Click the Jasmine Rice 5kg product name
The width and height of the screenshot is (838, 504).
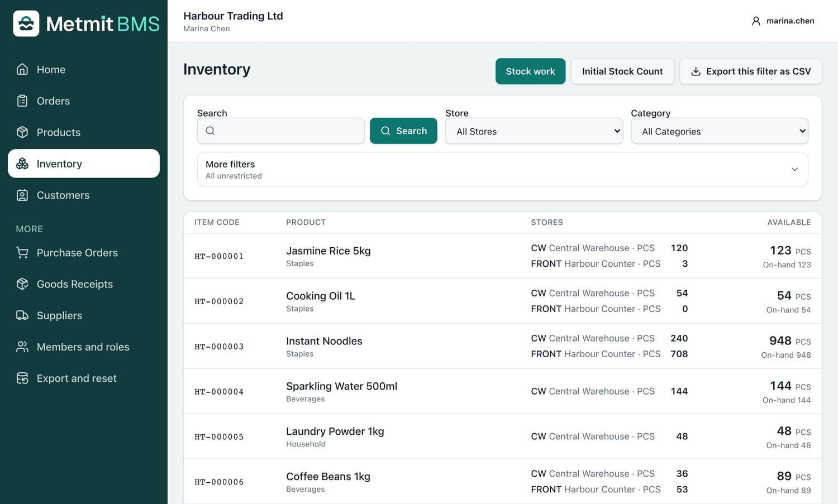(x=328, y=251)
